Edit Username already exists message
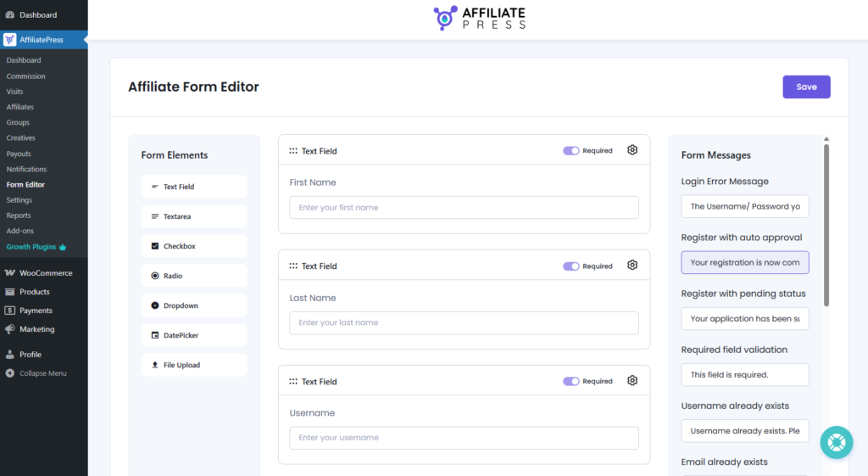This screenshot has width=868, height=476. [x=744, y=431]
